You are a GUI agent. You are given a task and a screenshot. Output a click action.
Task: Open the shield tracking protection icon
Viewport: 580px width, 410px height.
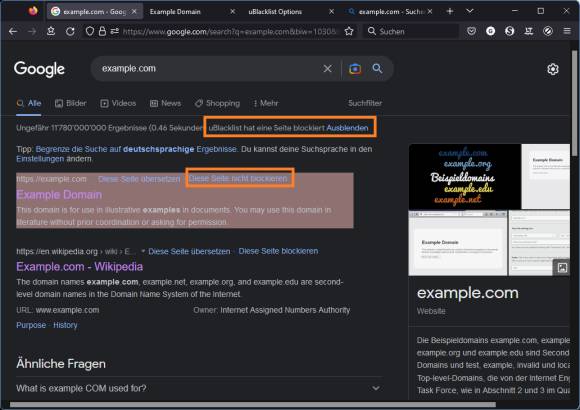click(x=90, y=31)
